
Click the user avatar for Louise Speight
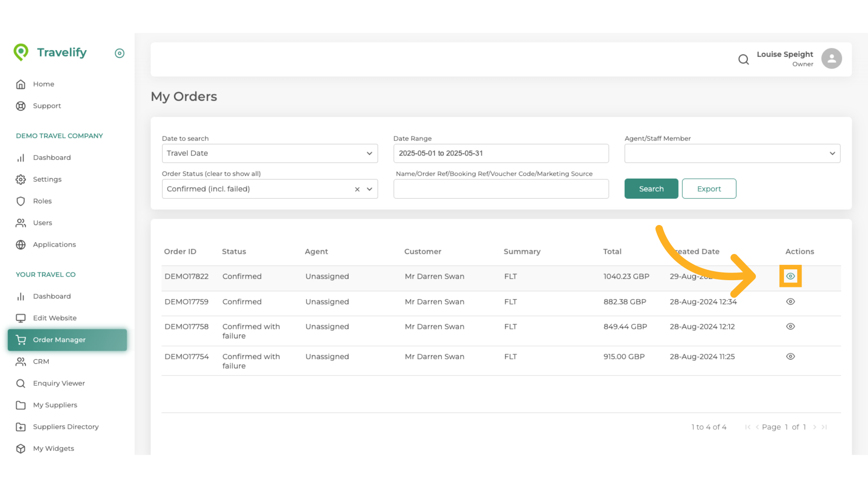(832, 58)
